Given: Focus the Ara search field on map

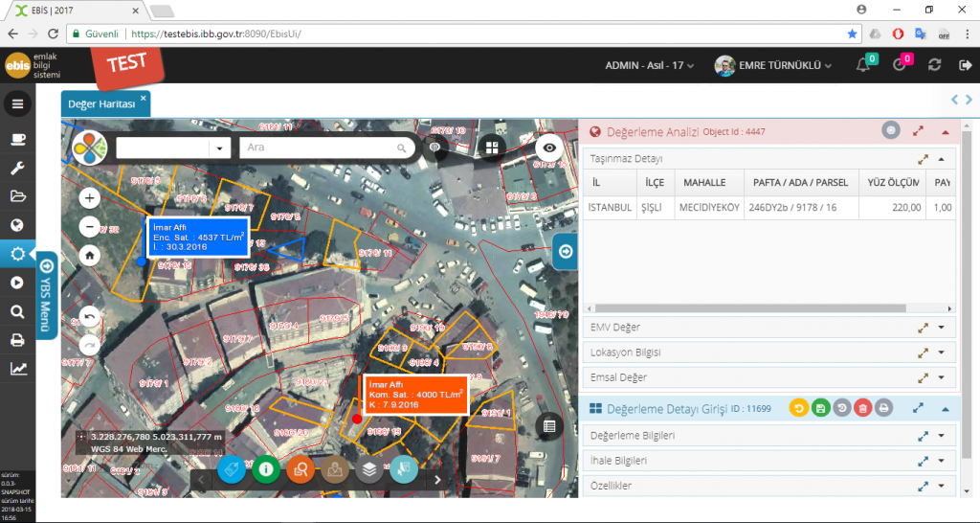Looking at the screenshot, I should tap(325, 148).
